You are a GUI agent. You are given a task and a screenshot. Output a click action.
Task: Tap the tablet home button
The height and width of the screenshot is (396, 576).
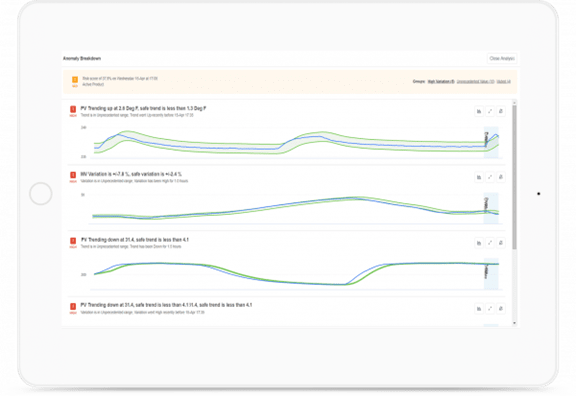click(41, 194)
